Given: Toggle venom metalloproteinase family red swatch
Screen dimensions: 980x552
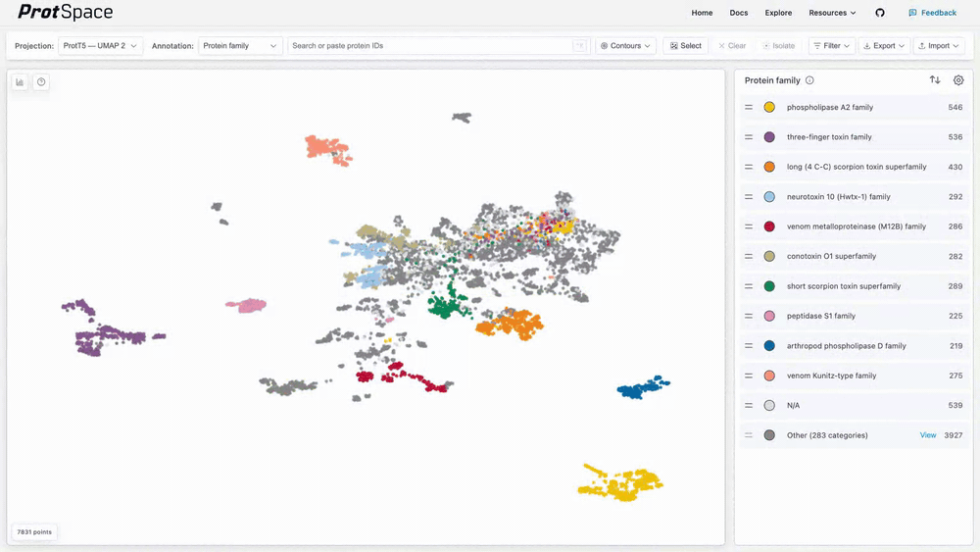Looking at the screenshot, I should click(769, 226).
